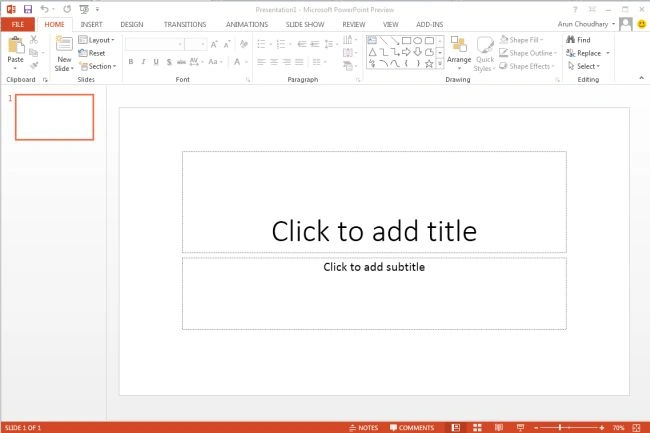Click the Reset slide button
This screenshot has height=433, width=650.
click(92, 53)
